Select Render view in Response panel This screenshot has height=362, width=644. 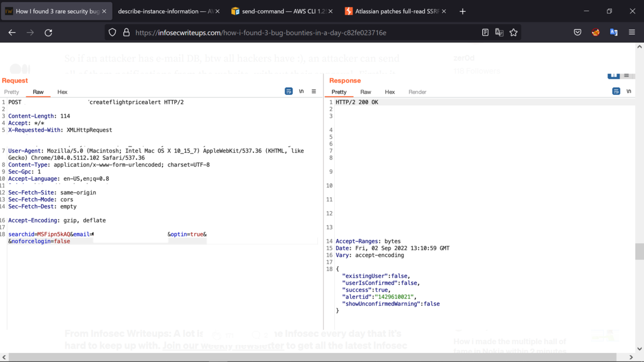[x=417, y=92]
